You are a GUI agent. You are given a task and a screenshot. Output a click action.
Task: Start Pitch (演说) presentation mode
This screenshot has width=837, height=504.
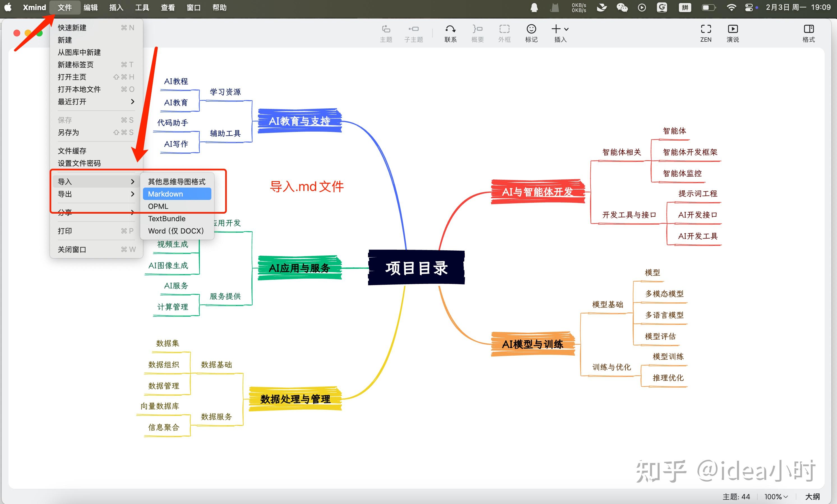[733, 29]
